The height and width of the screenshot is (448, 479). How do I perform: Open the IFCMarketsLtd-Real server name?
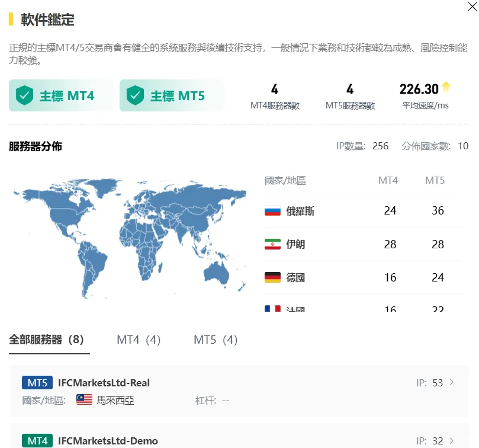104,383
